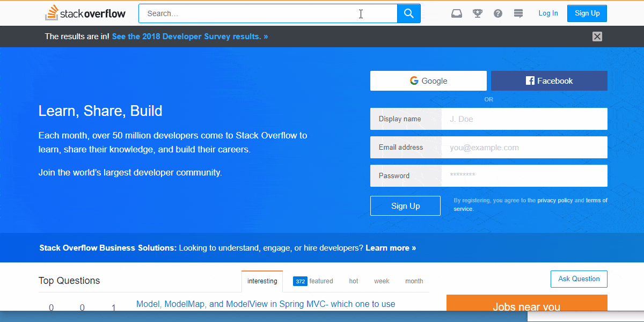Open the Stack Exchange sites icon

click(x=518, y=13)
